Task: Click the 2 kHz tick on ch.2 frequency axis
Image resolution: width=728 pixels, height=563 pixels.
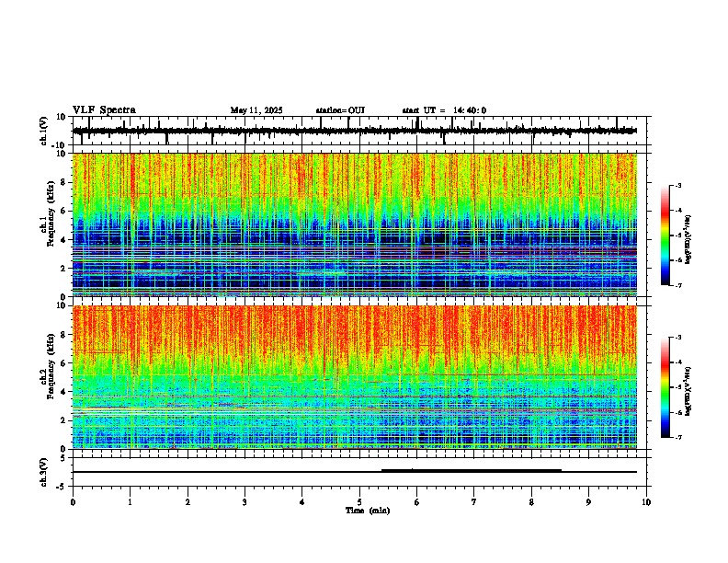Action: (64, 420)
